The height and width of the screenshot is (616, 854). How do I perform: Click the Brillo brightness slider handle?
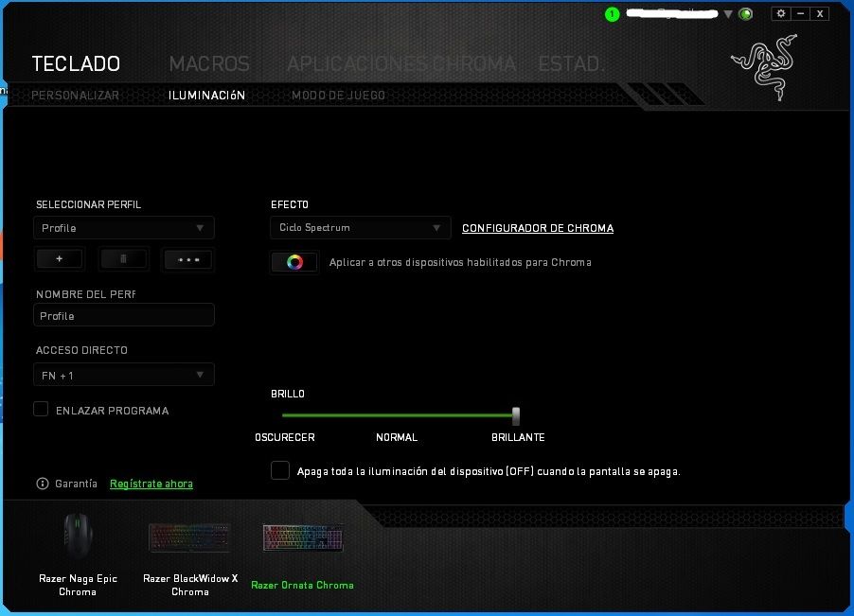(516, 415)
